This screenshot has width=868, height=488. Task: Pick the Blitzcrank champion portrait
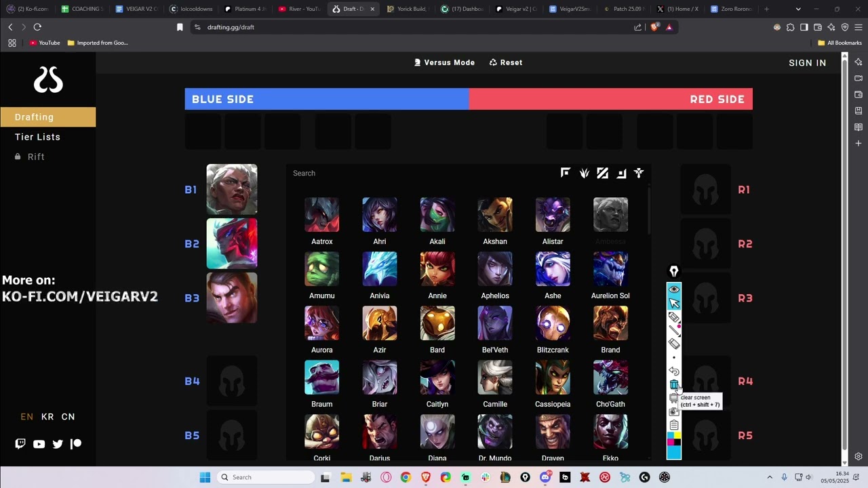(x=553, y=323)
